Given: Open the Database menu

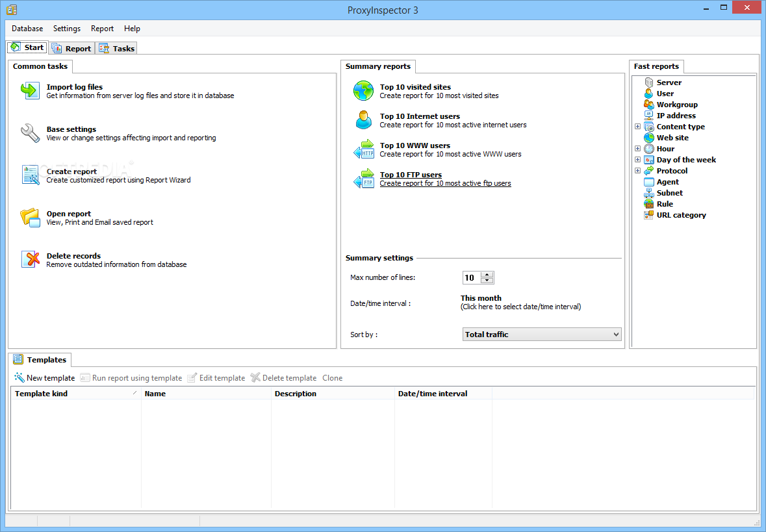Looking at the screenshot, I should (x=27, y=29).
